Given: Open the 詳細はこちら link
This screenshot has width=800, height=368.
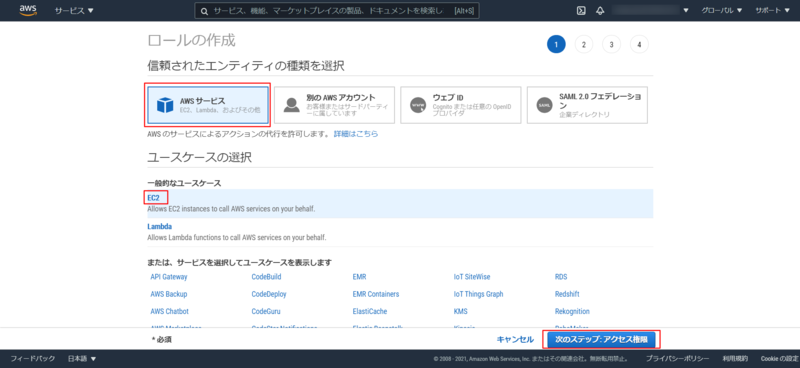Looking at the screenshot, I should (356, 134).
